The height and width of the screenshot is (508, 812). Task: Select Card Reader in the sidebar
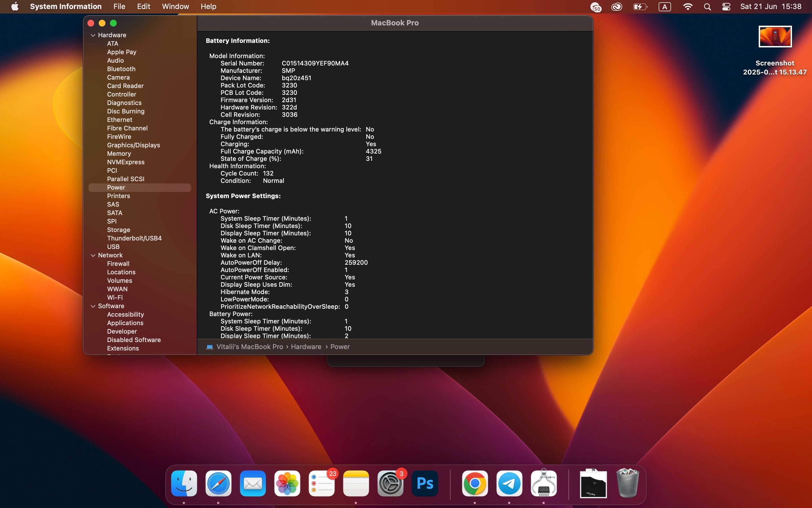pyautogui.click(x=125, y=86)
